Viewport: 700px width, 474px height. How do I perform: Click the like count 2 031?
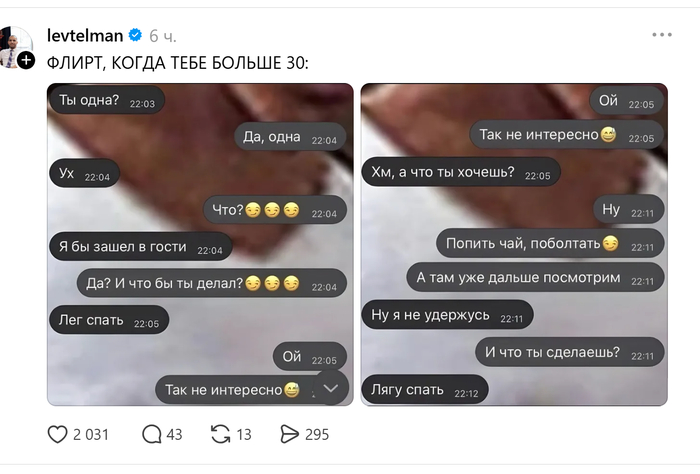pyautogui.click(x=91, y=435)
